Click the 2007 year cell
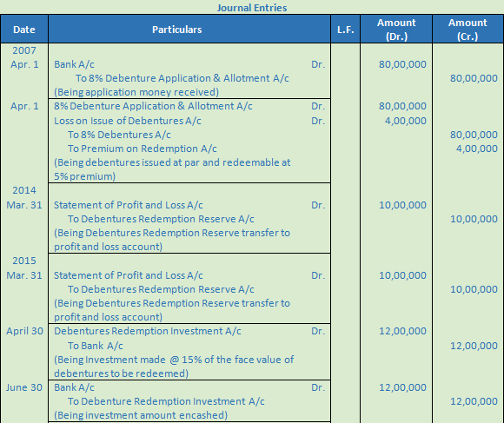Viewport: 504px width, 423px height. pyautogui.click(x=24, y=50)
